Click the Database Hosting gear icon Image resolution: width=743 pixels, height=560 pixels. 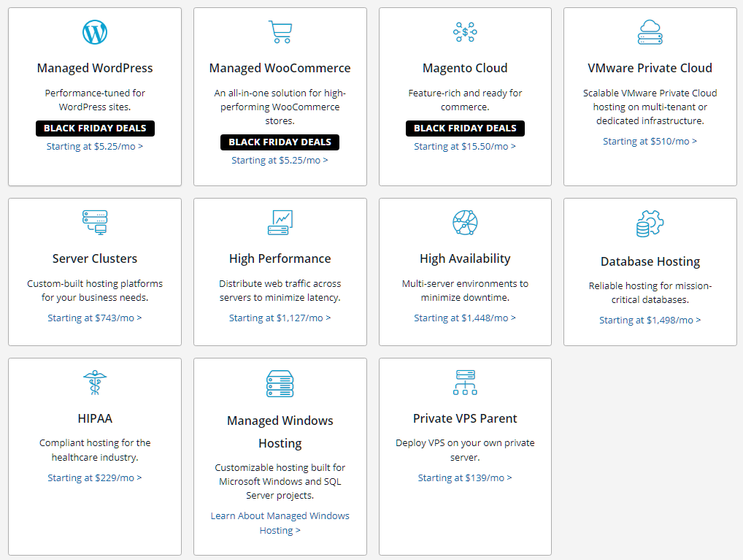pyautogui.click(x=650, y=224)
